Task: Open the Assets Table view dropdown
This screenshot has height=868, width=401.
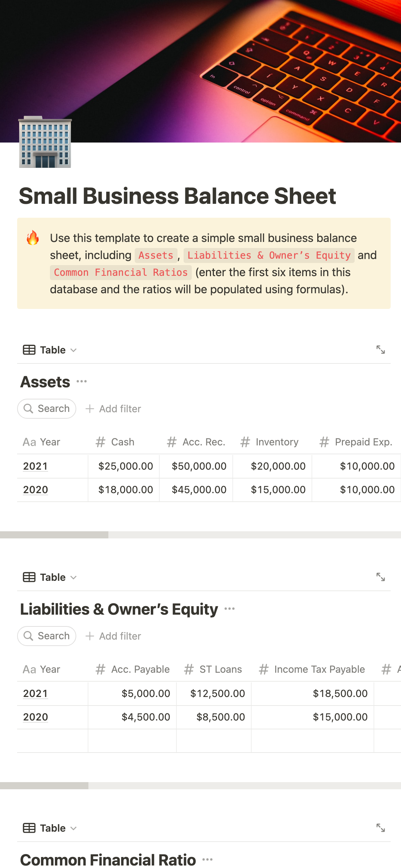Action: click(x=50, y=350)
